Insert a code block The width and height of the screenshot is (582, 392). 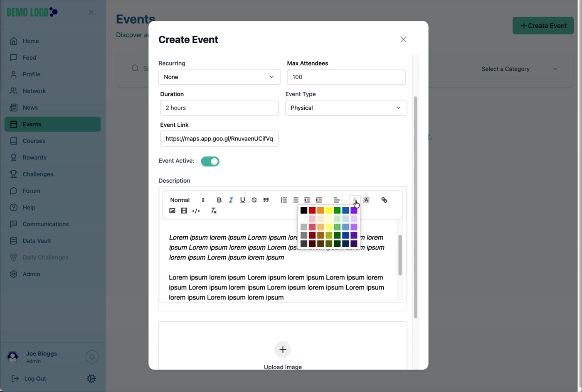coord(196,211)
